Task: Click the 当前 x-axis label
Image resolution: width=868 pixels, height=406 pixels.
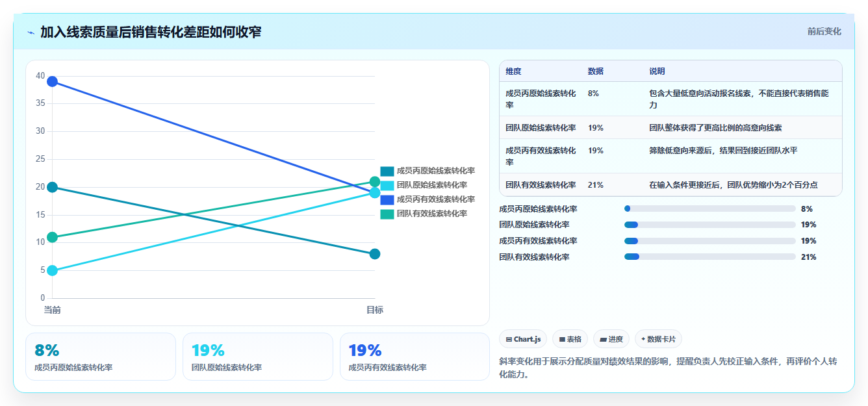Action: pyautogui.click(x=52, y=310)
